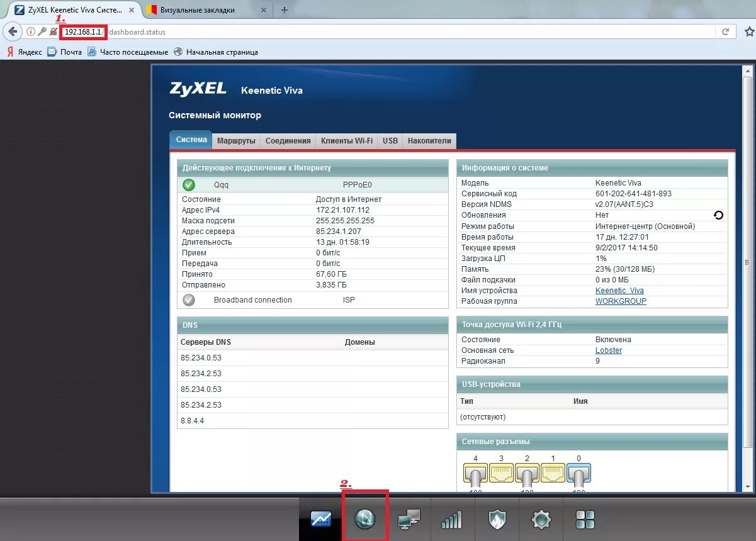
Task: Click the DNS server entry 8.8.4.4
Action: [192, 420]
